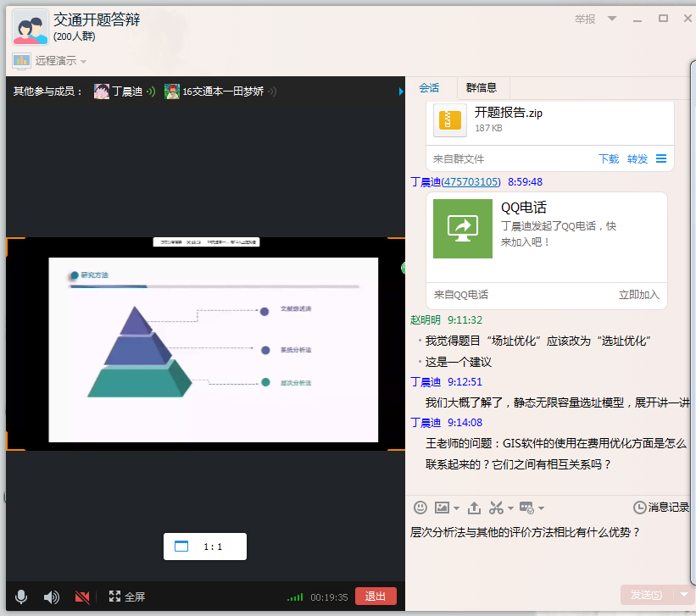The height and width of the screenshot is (616, 696).
Task: Toggle the speaker sound
Action: (52, 597)
